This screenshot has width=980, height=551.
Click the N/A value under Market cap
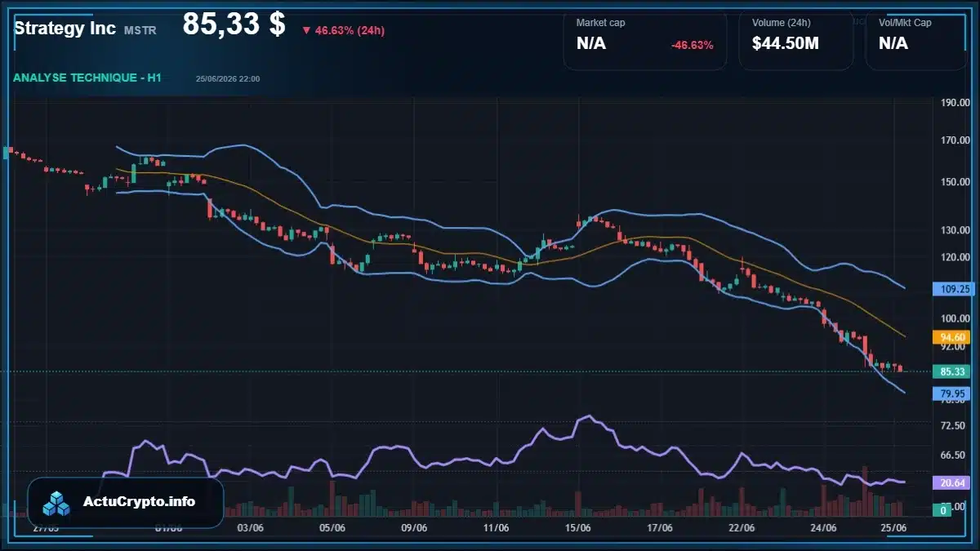(591, 43)
